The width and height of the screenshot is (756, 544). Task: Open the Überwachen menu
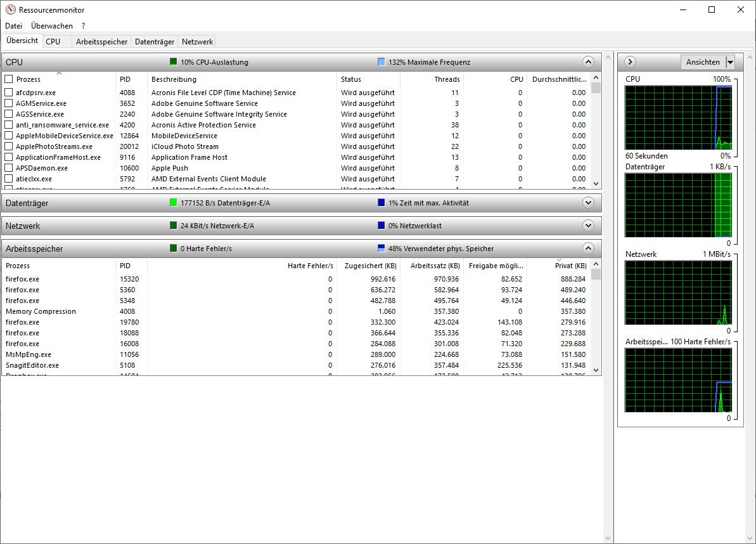(x=52, y=26)
